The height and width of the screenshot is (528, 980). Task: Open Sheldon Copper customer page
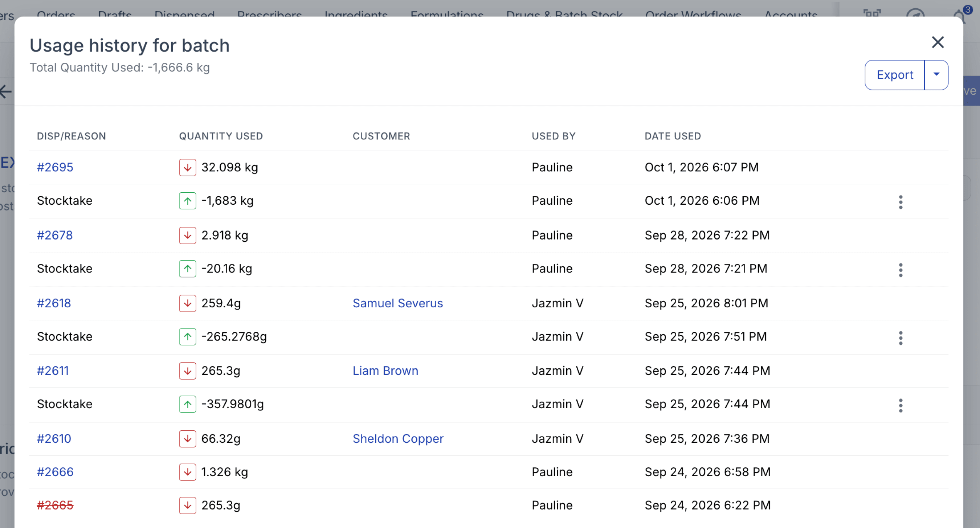398,439
